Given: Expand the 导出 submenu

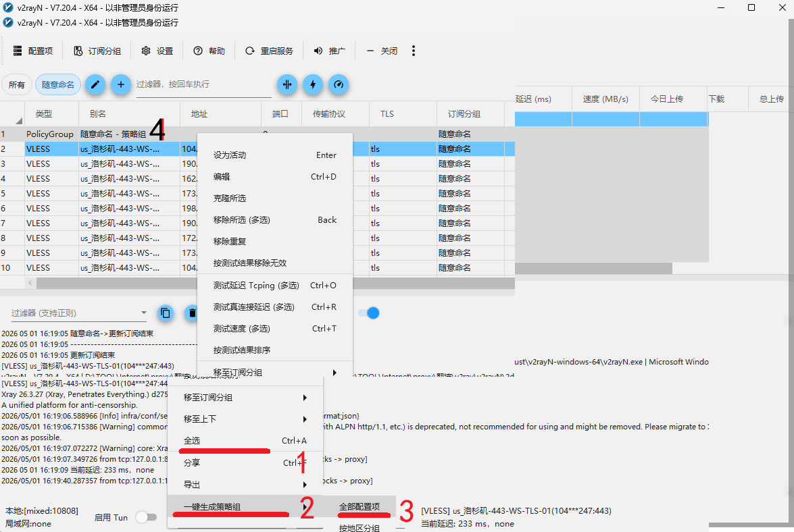Looking at the screenshot, I should click(x=245, y=485).
